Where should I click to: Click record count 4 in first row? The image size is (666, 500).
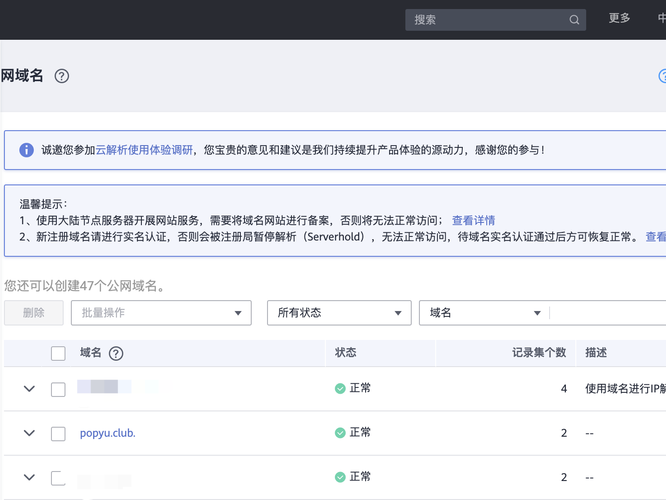click(x=564, y=389)
